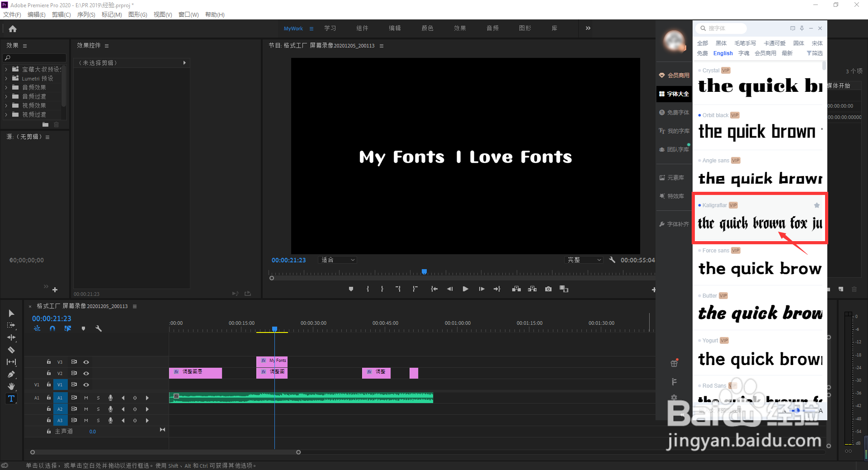Viewport: 868px width, 470px height.
Task: Open 我的字库 in font sidebar
Action: 674,131
